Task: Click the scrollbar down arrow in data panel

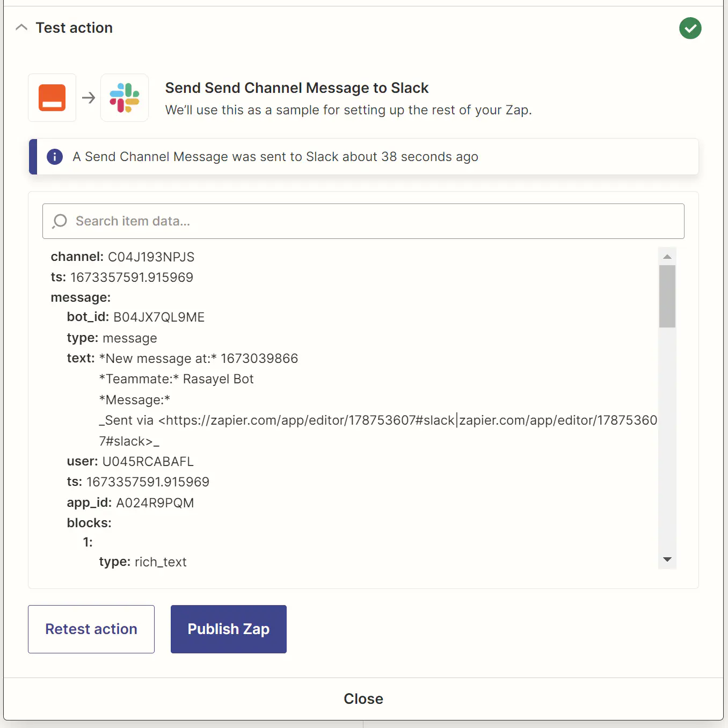Action: 667,559
